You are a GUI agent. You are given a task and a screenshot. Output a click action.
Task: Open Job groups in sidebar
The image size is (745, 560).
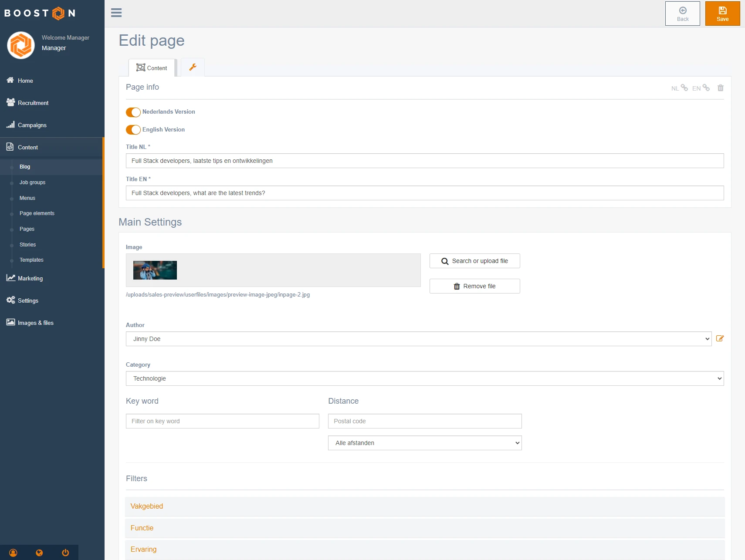32,182
